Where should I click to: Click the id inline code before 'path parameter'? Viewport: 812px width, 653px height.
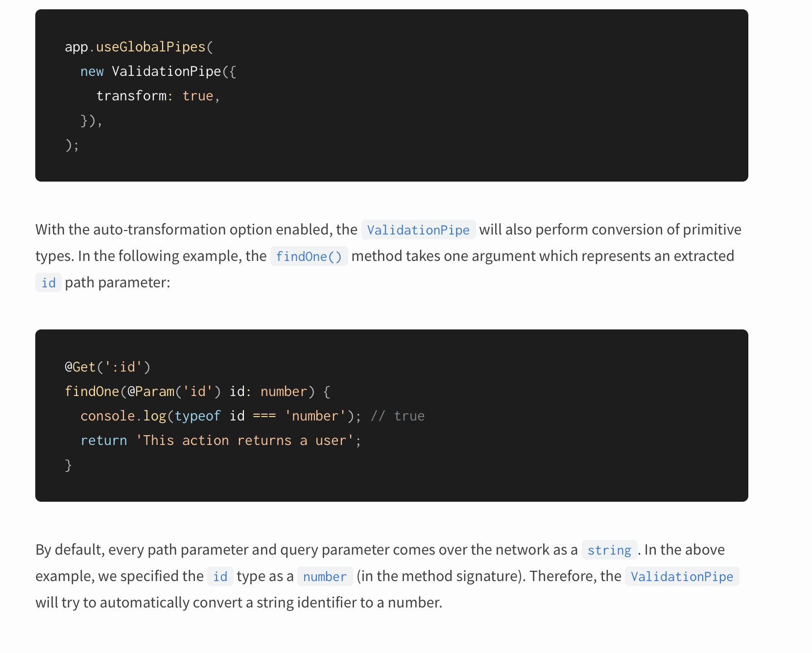click(48, 282)
